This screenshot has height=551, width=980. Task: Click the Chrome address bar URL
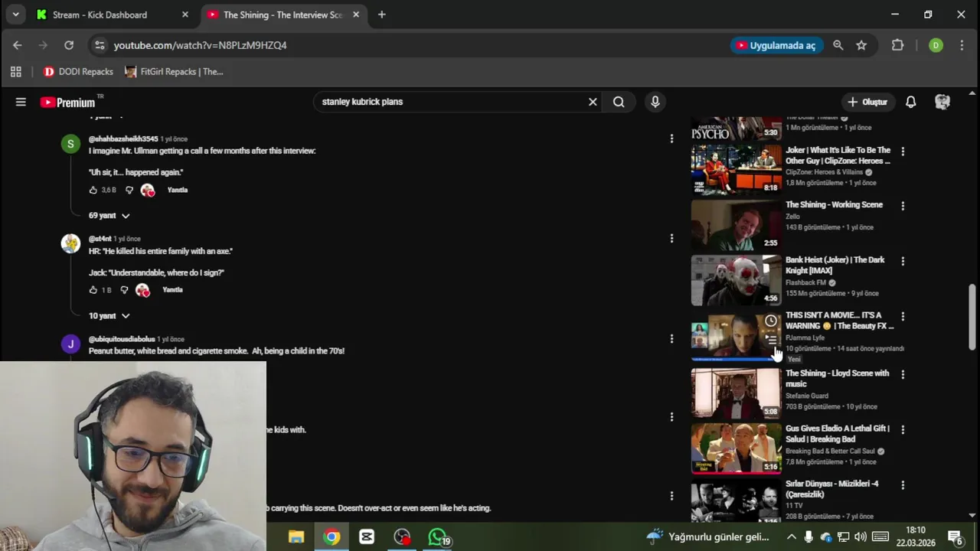point(201,45)
